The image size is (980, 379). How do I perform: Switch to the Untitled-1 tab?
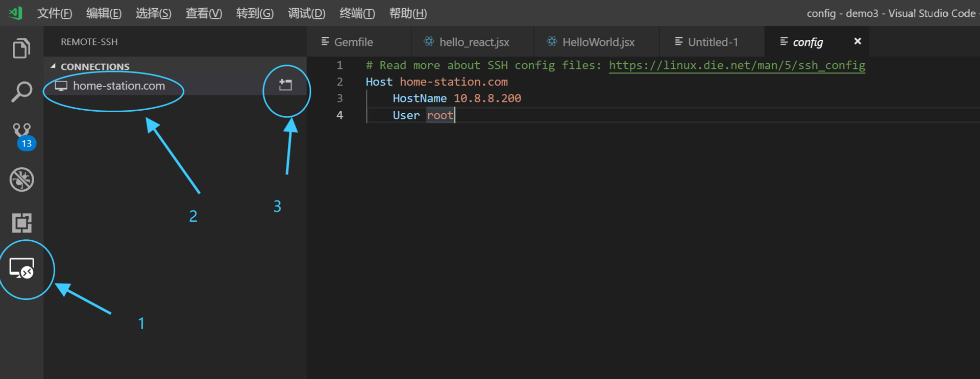point(712,42)
